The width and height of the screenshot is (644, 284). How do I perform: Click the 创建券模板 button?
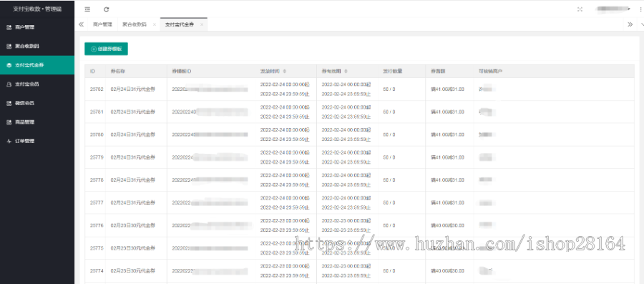click(x=107, y=49)
